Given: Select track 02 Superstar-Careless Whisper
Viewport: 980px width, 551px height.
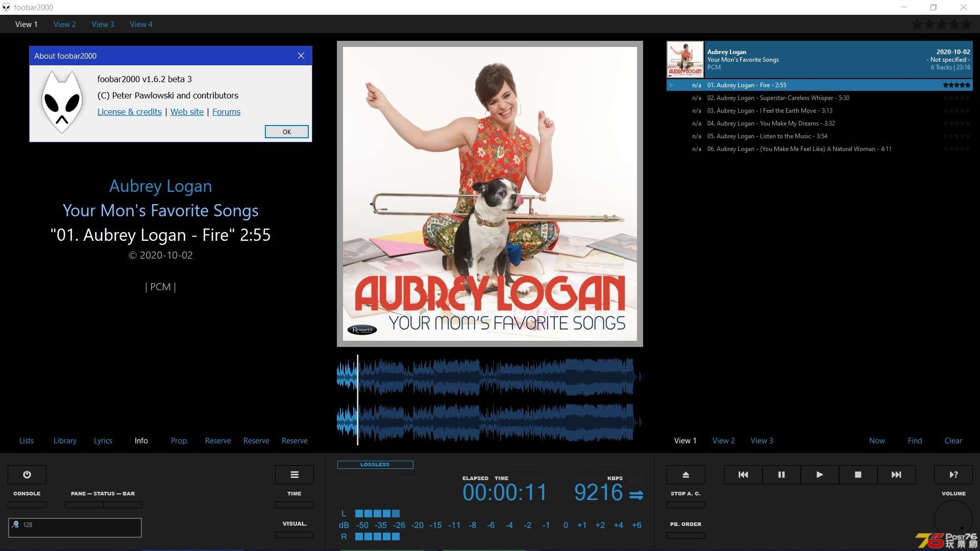Looking at the screenshot, I should 820,98.
